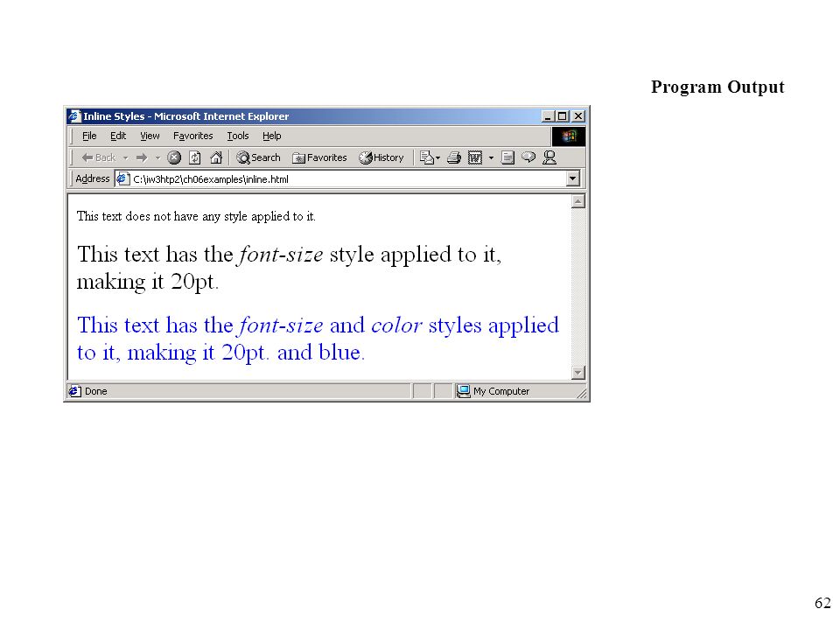Click the Refresh page icon
The height and width of the screenshot is (630, 840).
195,157
